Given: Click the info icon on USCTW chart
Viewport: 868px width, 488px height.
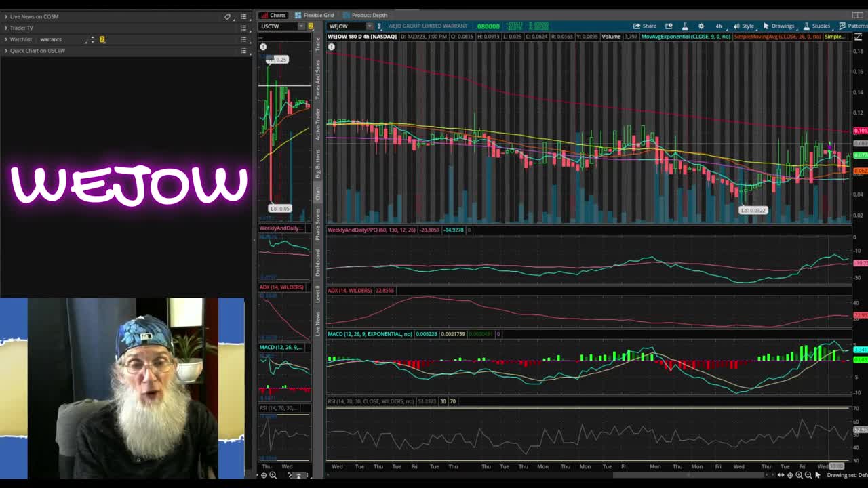Looking at the screenshot, I should tap(263, 47).
